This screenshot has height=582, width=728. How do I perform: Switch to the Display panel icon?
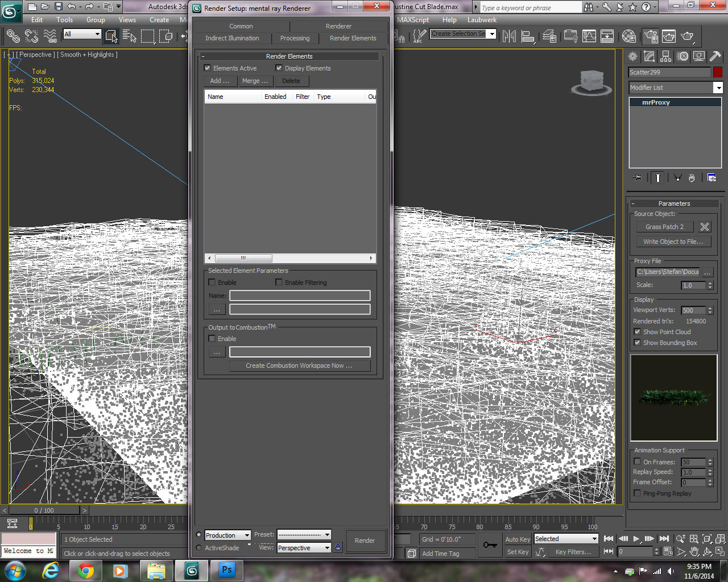699,56
